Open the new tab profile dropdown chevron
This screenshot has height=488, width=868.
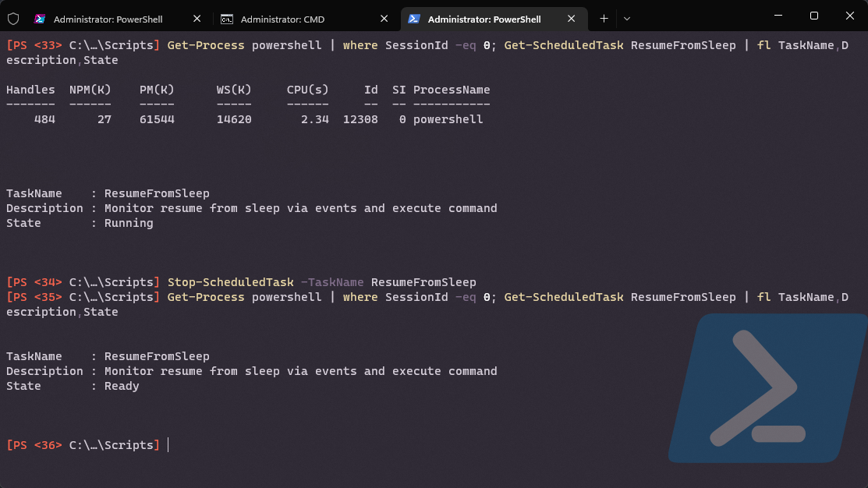pos(627,18)
